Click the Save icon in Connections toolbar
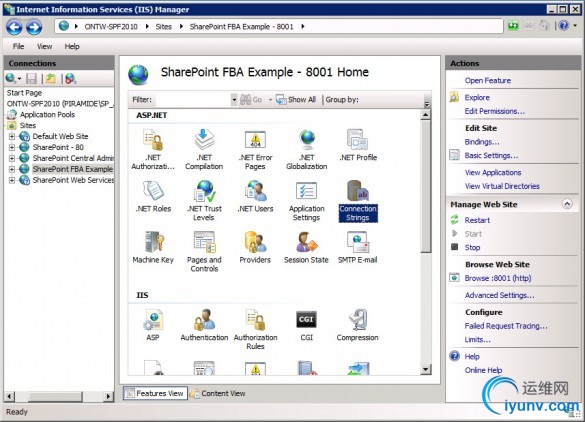The height and width of the screenshot is (422, 585). [x=31, y=78]
